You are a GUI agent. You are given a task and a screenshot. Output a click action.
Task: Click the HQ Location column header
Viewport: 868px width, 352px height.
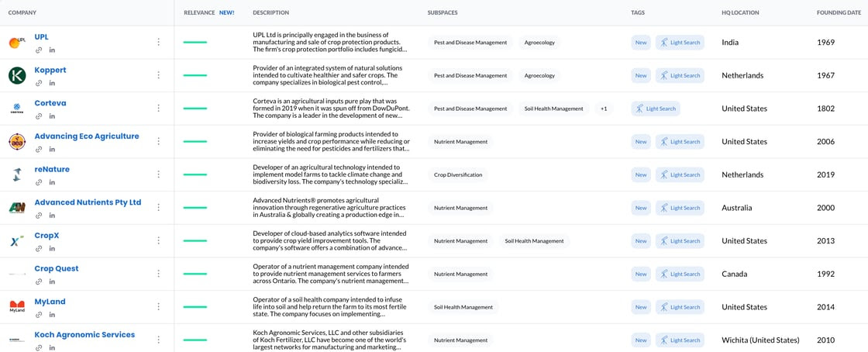740,13
